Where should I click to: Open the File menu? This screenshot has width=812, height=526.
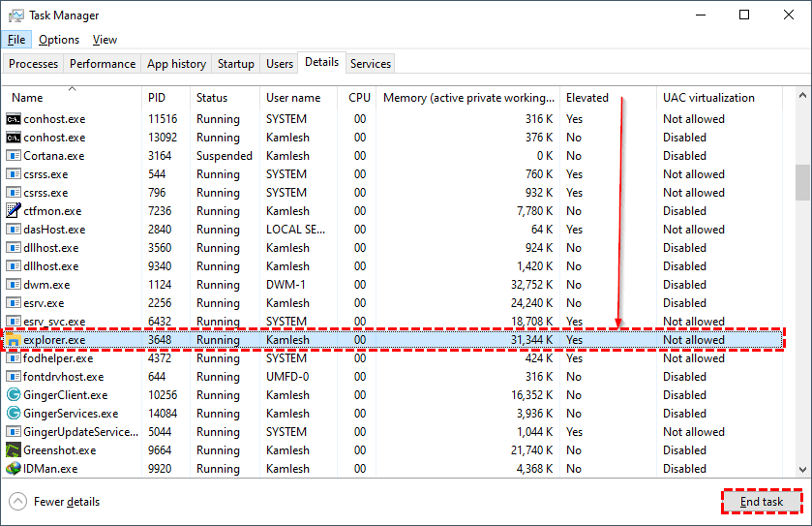16,40
